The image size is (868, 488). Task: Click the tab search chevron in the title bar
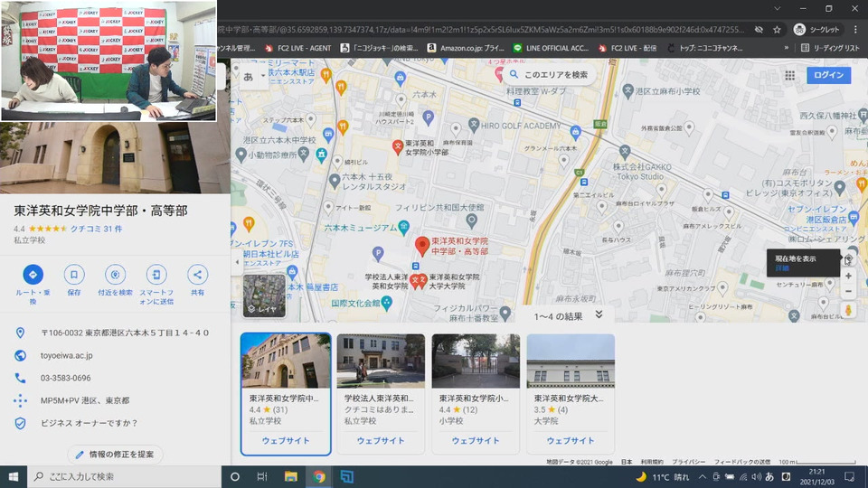(x=778, y=8)
